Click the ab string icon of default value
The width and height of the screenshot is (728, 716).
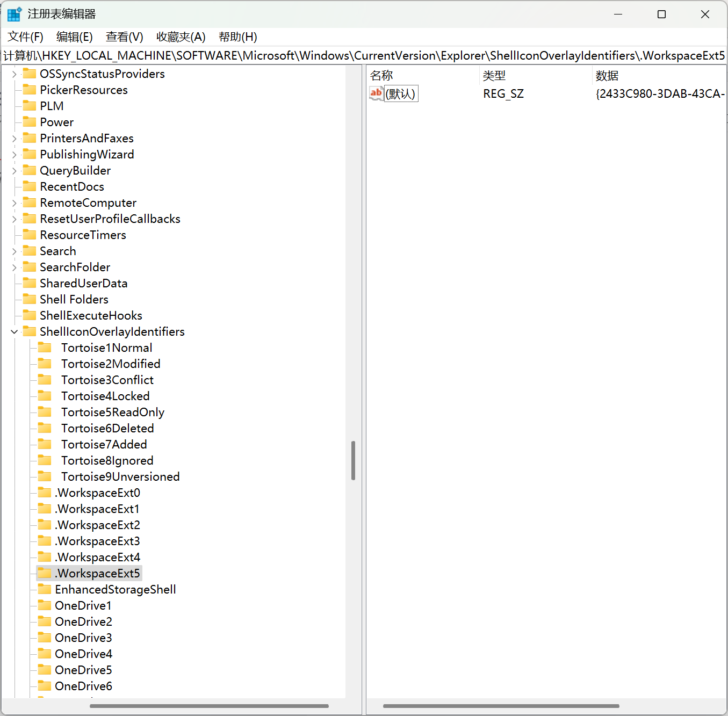tap(376, 93)
